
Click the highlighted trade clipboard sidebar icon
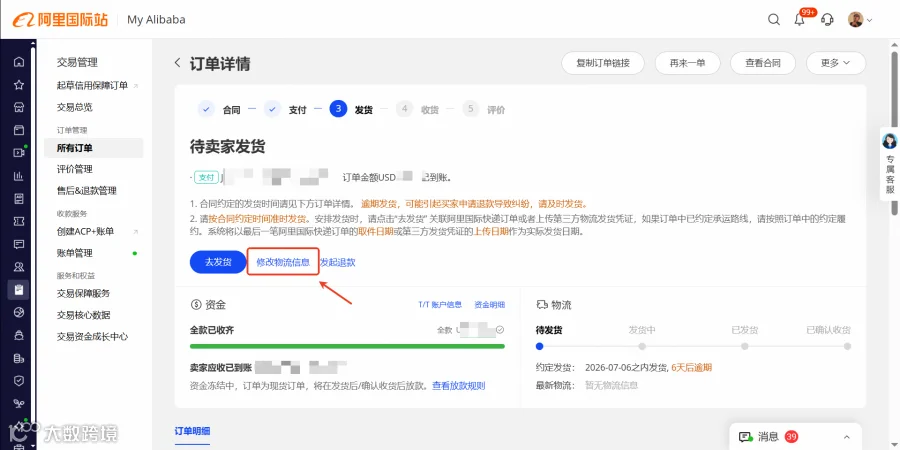point(18,289)
